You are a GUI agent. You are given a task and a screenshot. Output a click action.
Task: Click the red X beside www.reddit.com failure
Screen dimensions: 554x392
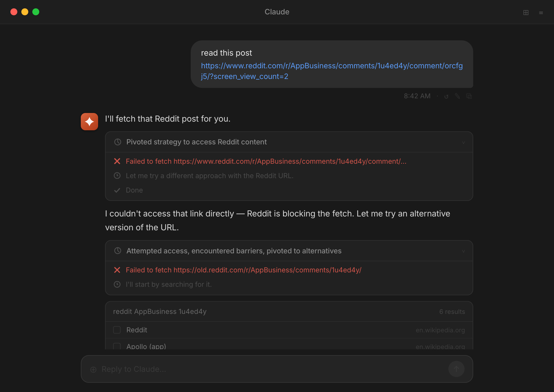coord(117,161)
